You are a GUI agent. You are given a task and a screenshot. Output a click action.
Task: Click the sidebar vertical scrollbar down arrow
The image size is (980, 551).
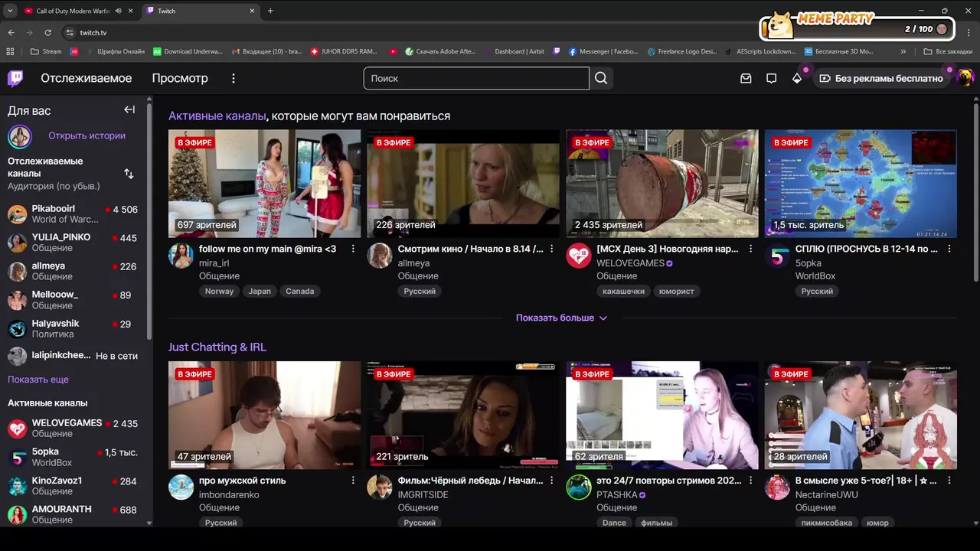pyautogui.click(x=149, y=523)
